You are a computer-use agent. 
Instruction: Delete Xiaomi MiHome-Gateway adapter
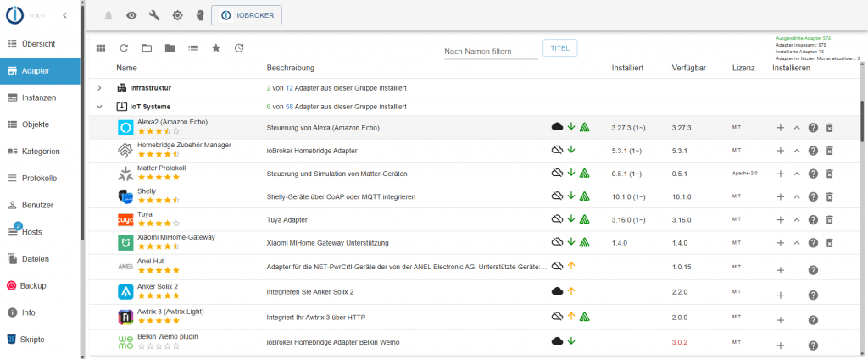829,243
